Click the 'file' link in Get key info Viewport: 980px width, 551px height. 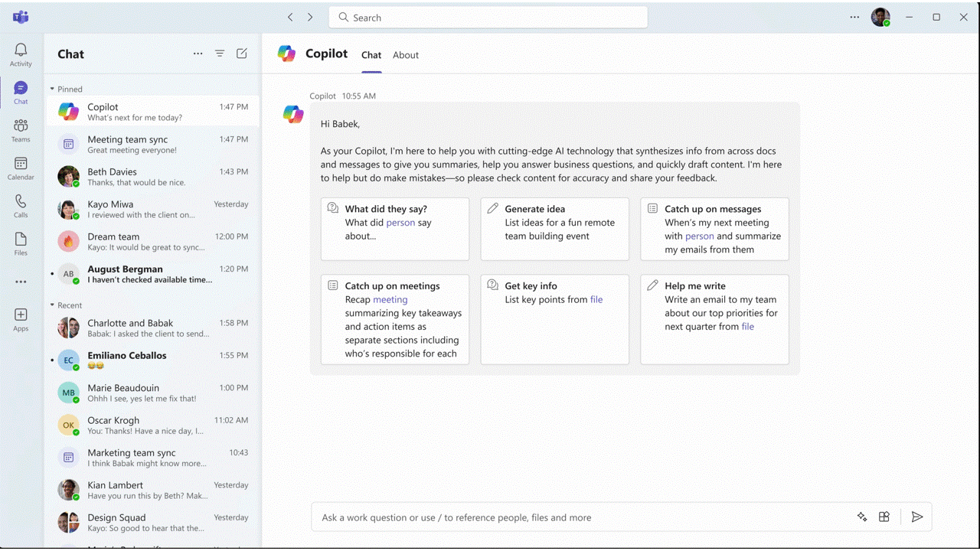(x=596, y=300)
